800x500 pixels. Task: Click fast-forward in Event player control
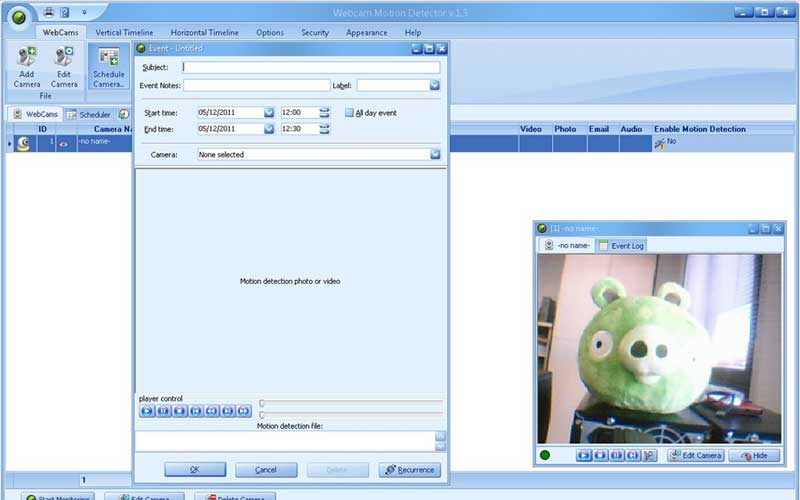tap(244, 411)
